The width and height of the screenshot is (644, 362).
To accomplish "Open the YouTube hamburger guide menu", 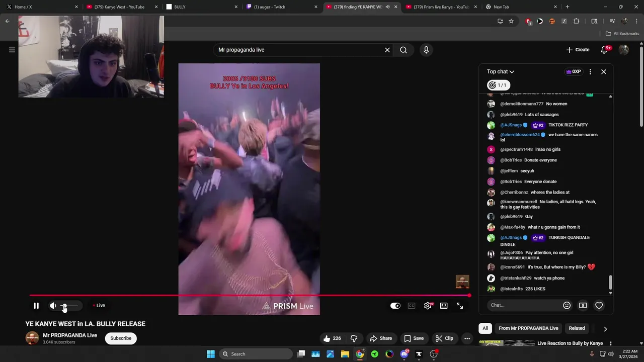I will pyautogui.click(x=12, y=50).
